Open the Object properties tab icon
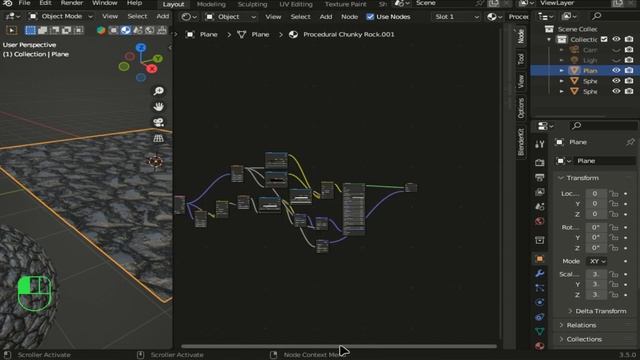640x360 pixels. (540, 259)
